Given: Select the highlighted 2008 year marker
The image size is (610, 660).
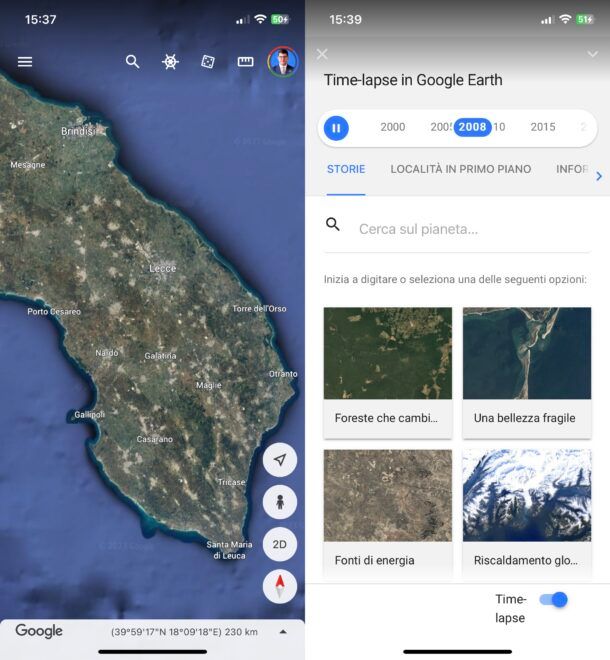Looking at the screenshot, I should [472, 127].
